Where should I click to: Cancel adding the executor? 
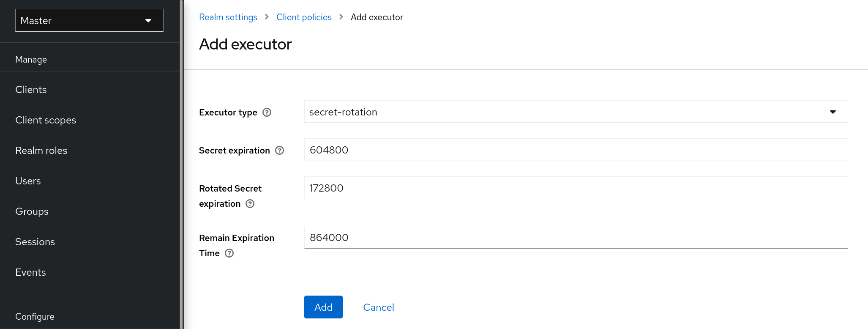pos(378,307)
